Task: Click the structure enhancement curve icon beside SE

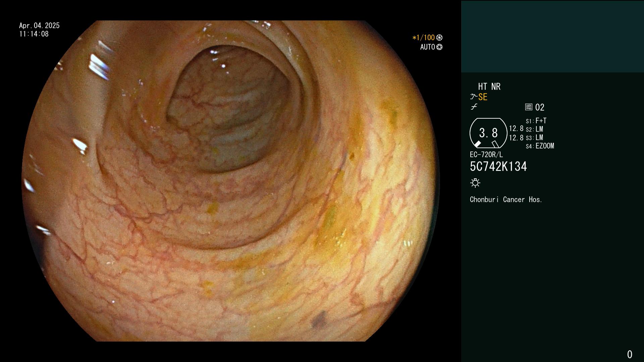Action: 474,97
